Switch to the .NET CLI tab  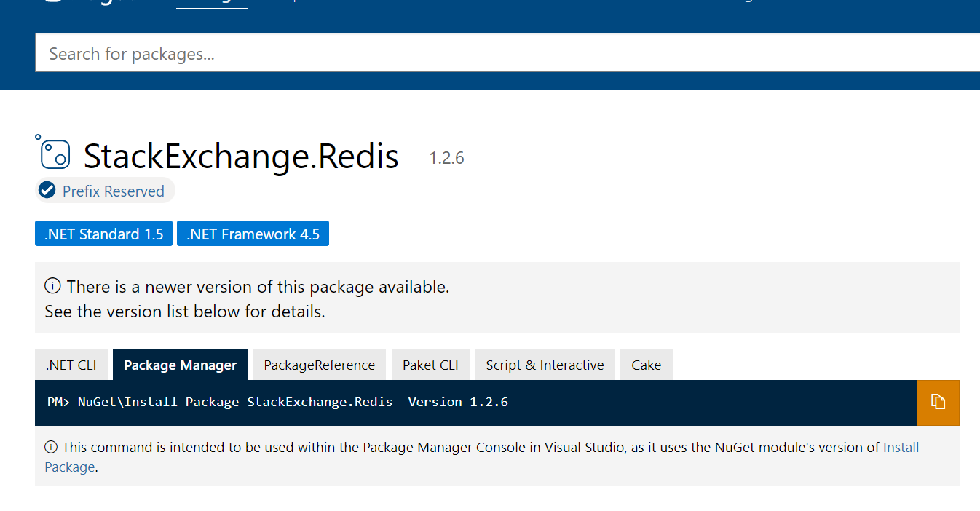[x=71, y=365]
